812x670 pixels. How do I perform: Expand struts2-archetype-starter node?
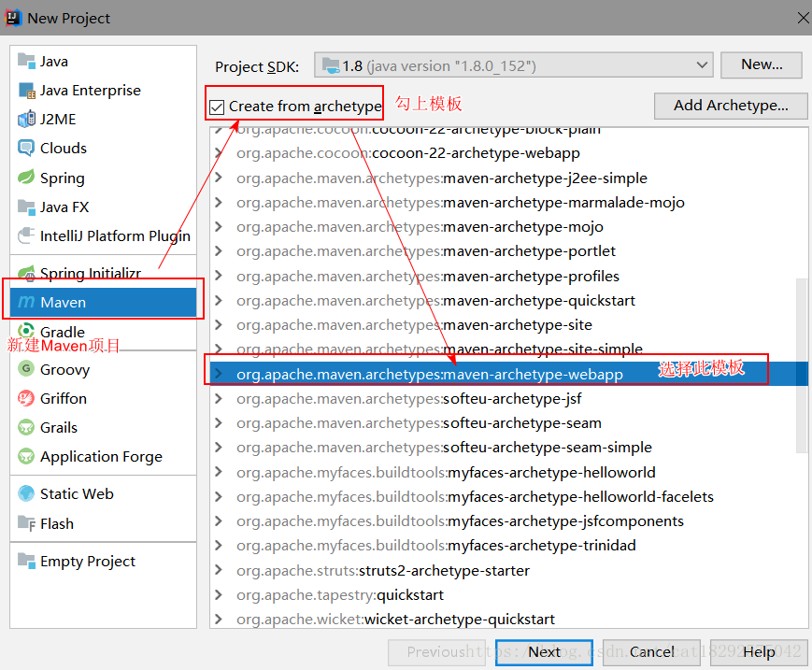(219, 570)
